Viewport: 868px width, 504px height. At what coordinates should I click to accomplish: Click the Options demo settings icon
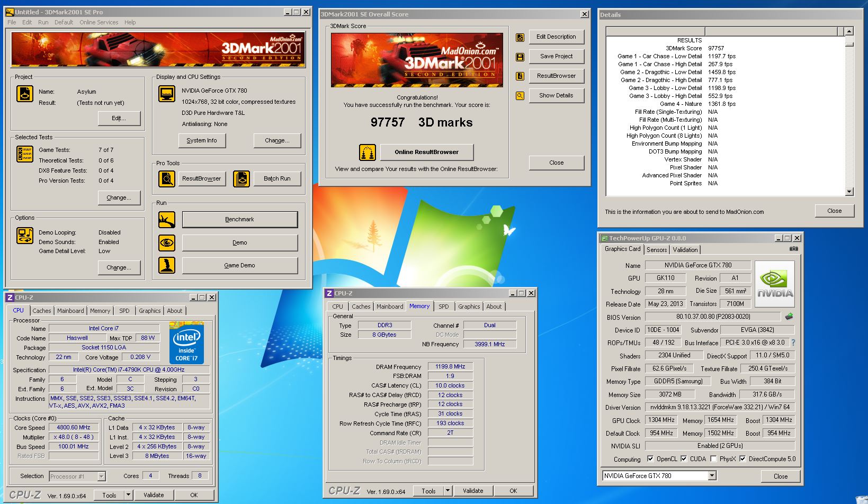[x=25, y=236]
